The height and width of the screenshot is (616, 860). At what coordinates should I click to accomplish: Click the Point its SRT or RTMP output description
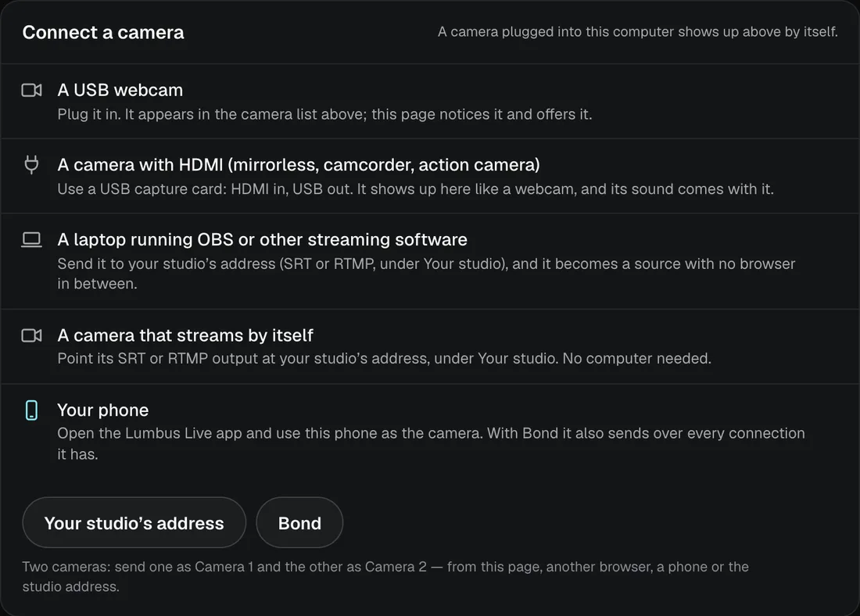pos(384,359)
